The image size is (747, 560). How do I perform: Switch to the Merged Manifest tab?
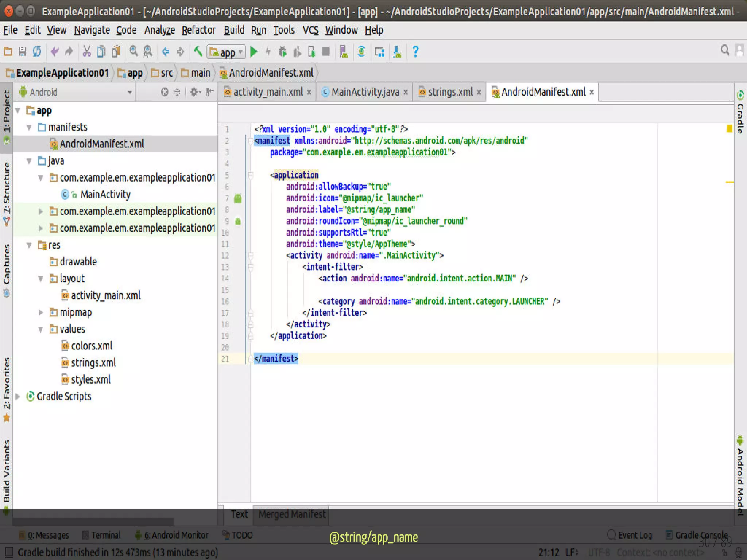pos(292,514)
